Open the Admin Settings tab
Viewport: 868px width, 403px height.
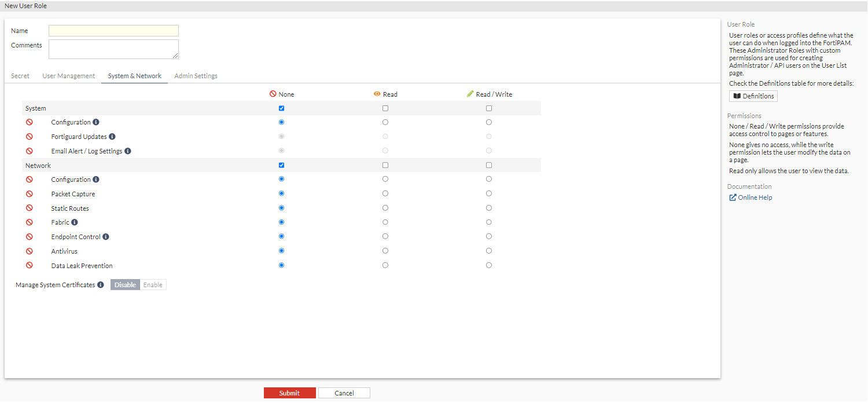tap(196, 76)
